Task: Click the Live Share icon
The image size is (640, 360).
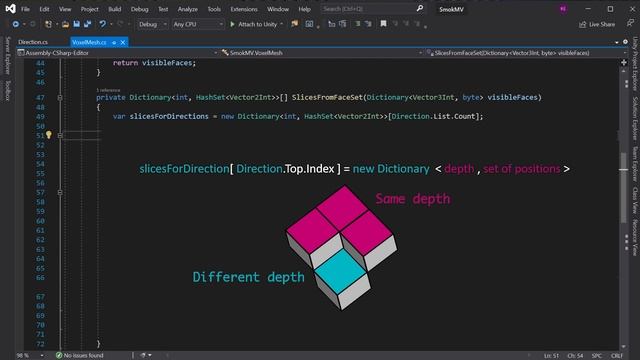Action: 582,24
